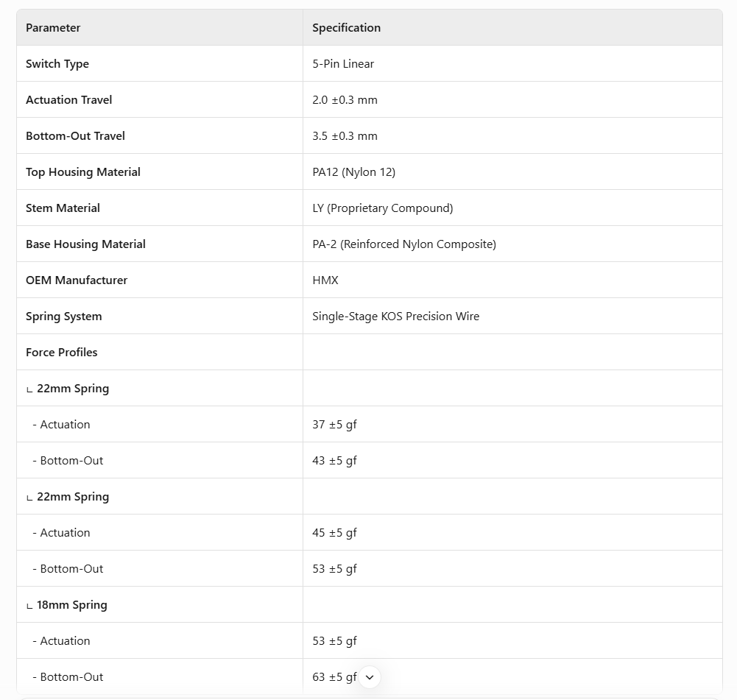Image resolution: width=737 pixels, height=700 pixels.
Task: Click the HMX manufacturer value
Action: click(325, 280)
